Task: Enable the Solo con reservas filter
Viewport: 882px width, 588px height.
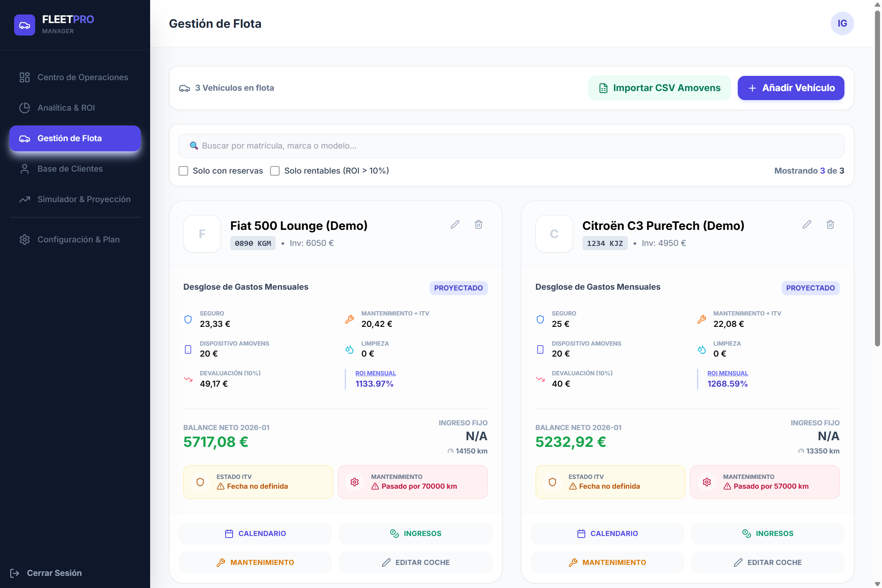Action: 183,171
